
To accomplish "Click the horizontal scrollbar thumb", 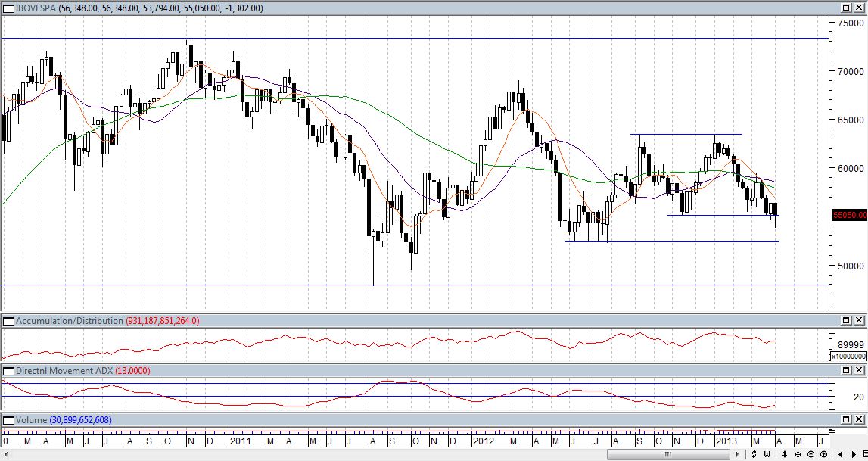I will pyautogui.click(x=668, y=454).
